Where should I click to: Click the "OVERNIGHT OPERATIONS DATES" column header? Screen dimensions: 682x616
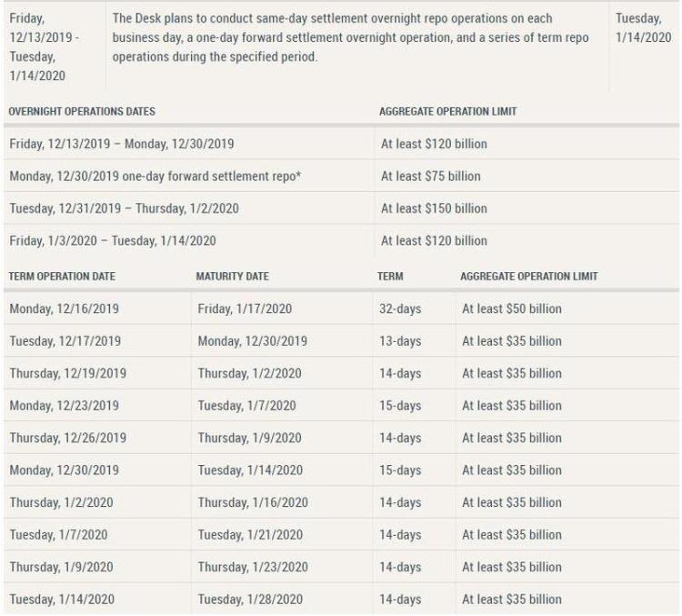tap(82, 112)
